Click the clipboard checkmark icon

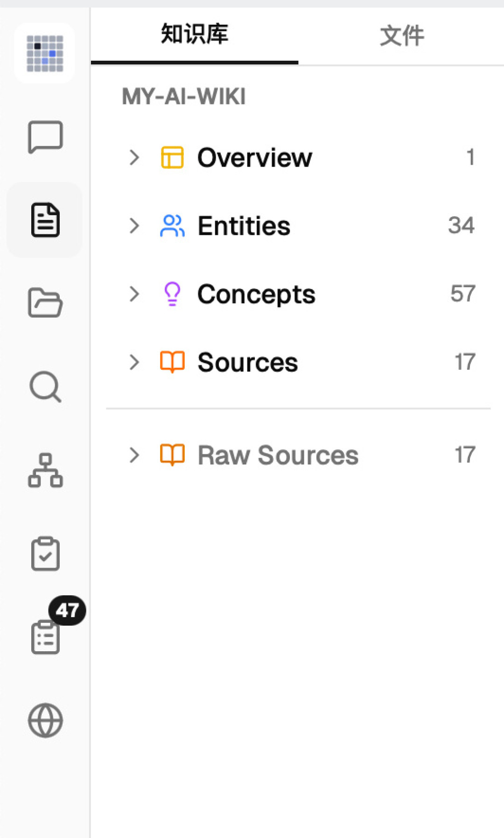[45, 554]
